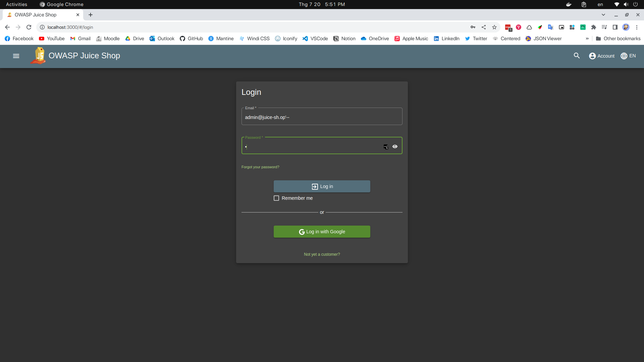The image size is (644, 362).
Task: Expand hidden bookmarks overflow chevron
Action: click(x=587, y=39)
